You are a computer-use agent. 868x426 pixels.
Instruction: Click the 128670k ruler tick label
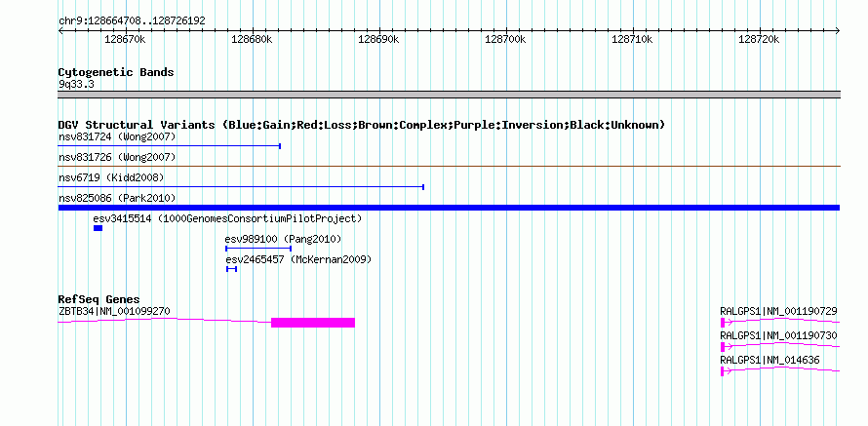pyautogui.click(x=125, y=40)
